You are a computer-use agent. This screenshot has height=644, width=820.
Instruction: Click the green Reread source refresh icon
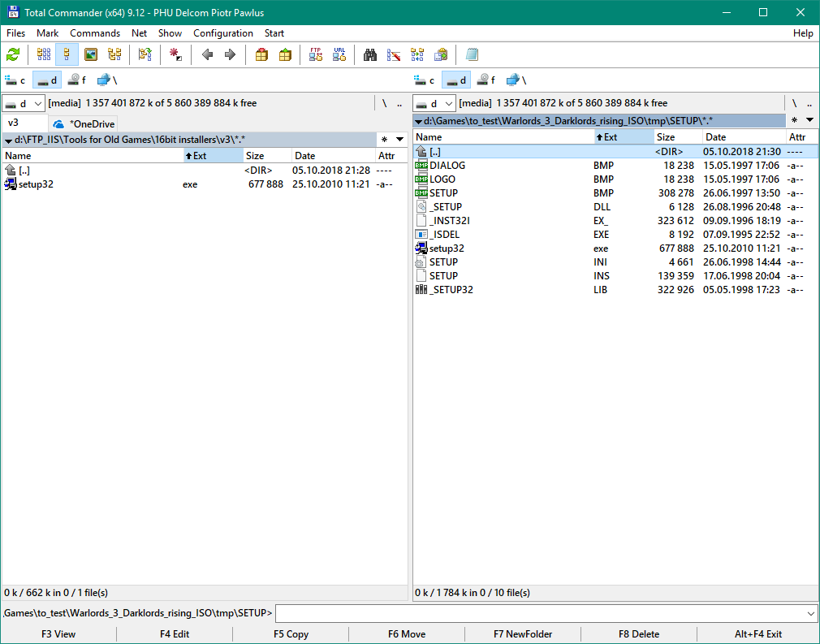click(13, 54)
